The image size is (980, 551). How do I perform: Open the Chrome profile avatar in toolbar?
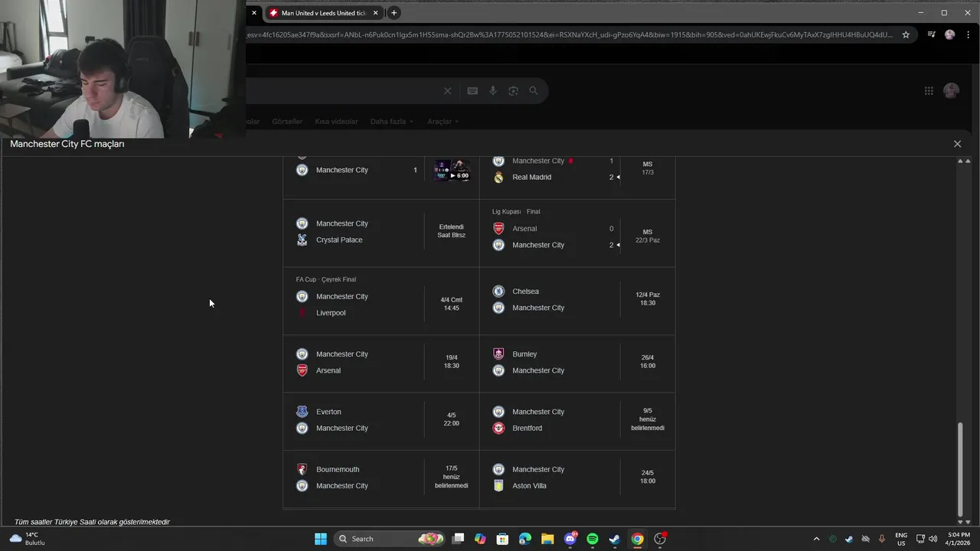[x=950, y=34]
